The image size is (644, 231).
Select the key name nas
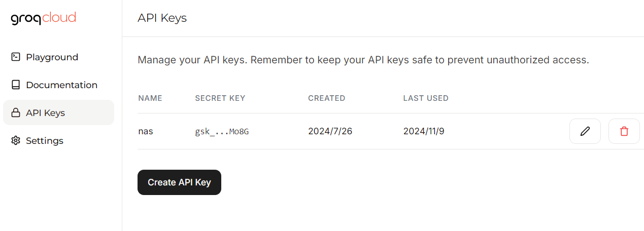pos(146,132)
